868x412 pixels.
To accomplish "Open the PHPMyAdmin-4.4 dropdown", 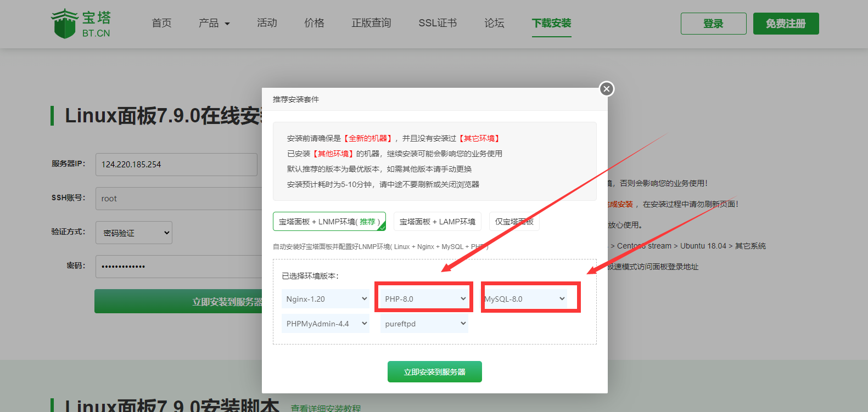I will click(x=326, y=324).
